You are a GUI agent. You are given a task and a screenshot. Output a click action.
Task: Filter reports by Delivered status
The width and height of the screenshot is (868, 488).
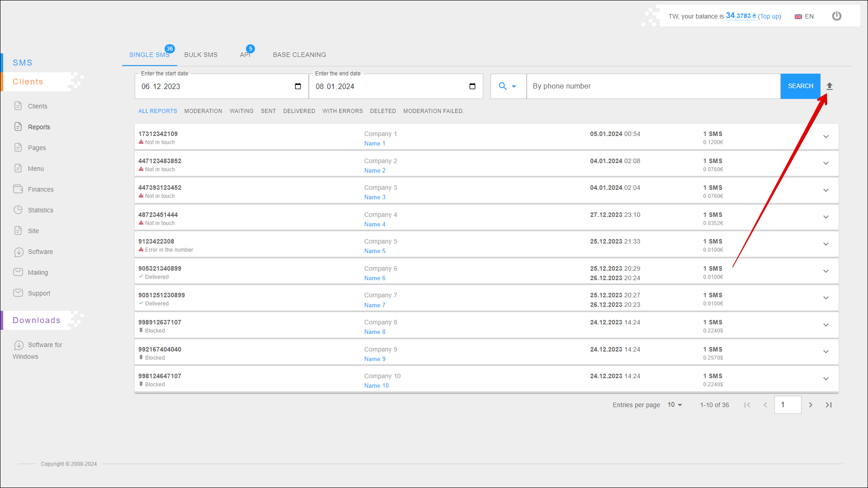coord(299,111)
